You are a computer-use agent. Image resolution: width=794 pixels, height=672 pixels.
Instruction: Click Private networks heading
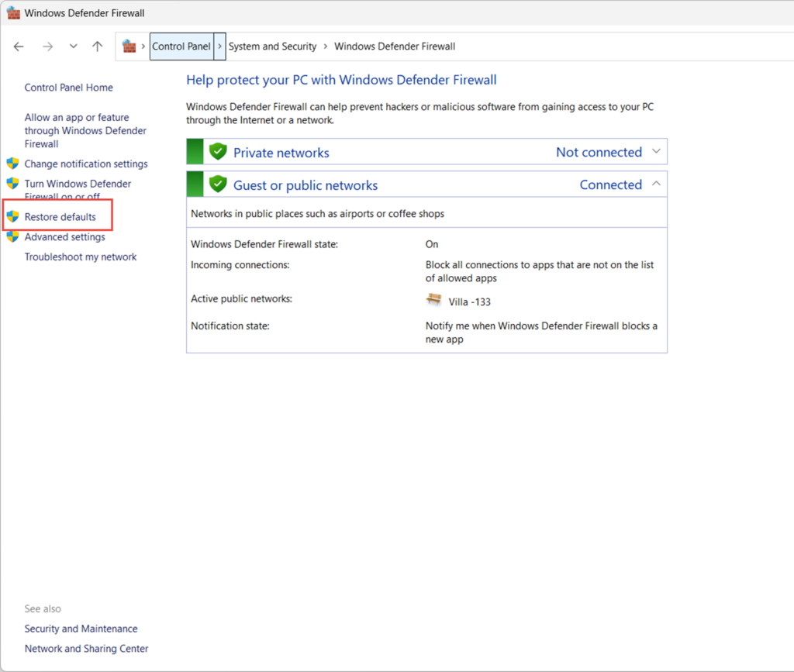(x=281, y=153)
